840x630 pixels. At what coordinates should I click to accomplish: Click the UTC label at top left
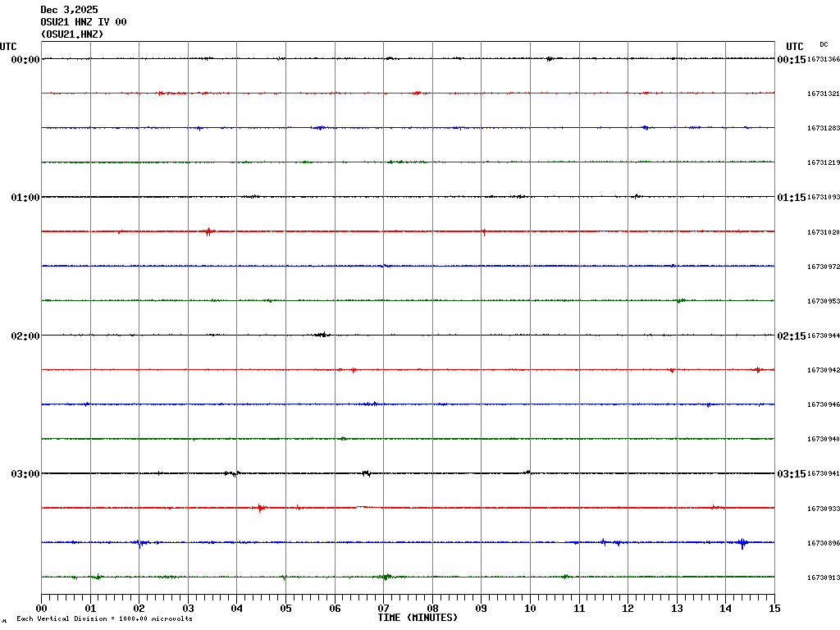pos(8,47)
